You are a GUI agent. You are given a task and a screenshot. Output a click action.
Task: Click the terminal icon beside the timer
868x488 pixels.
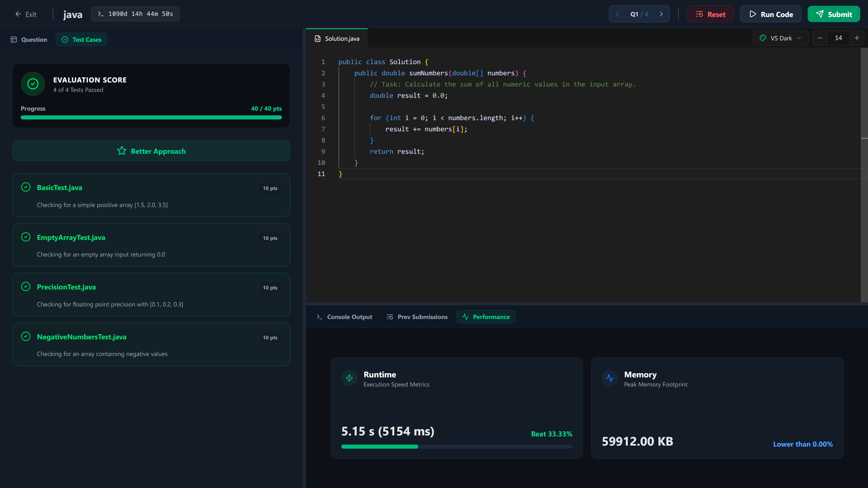coord(101,14)
